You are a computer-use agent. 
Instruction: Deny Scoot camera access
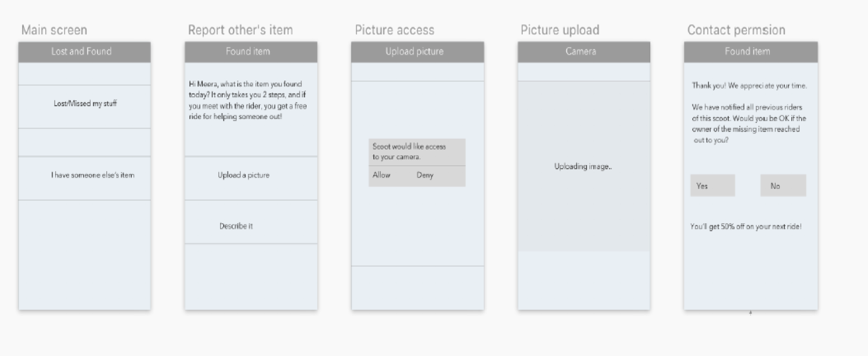(x=424, y=175)
